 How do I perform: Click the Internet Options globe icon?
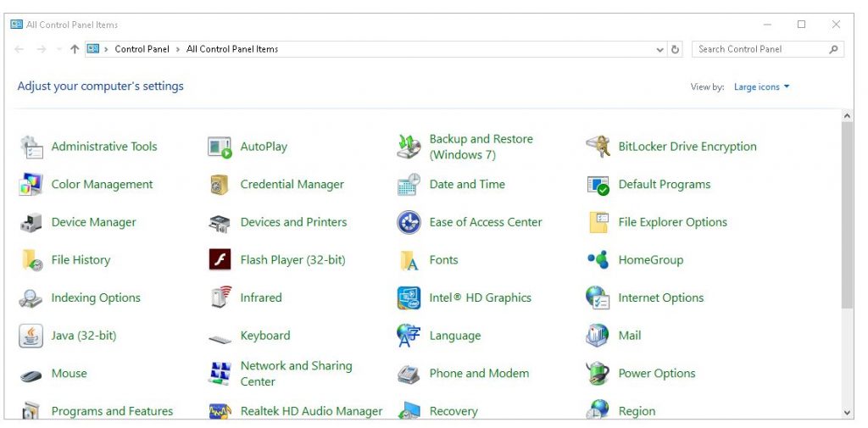click(598, 297)
